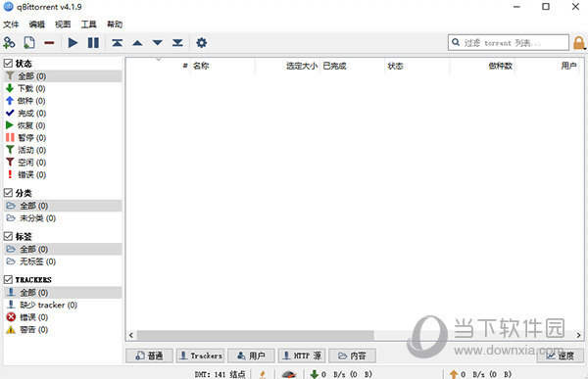Image resolution: width=588 pixels, height=379 pixels.
Task: Select 缺少 tracker (0) filter
Action: [63, 305]
